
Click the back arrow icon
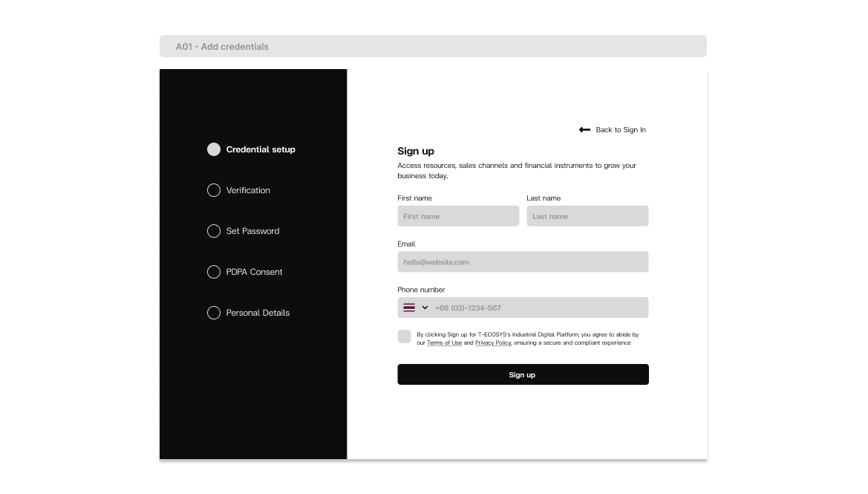coord(584,130)
